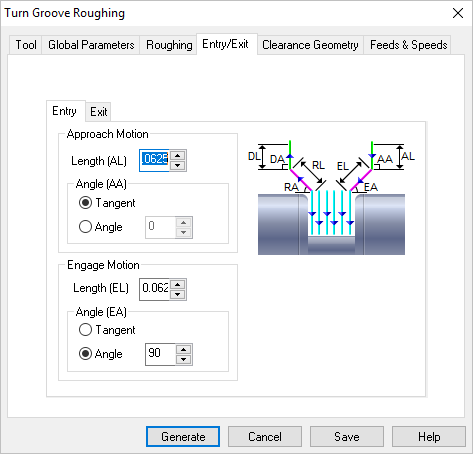This screenshot has width=473, height=454.
Task: Increase Engage Length (EL) with up arrow
Action: click(178, 284)
